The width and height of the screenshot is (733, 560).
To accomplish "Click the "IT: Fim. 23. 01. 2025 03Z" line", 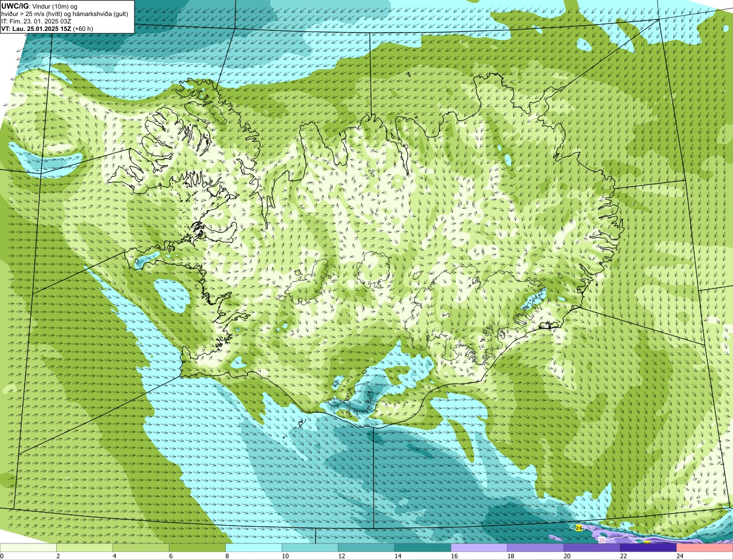I will [37, 21].
